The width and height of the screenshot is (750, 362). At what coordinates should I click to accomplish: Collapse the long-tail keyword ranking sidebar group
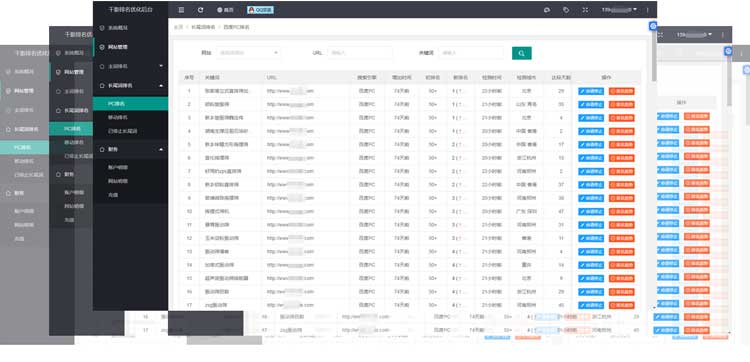[130, 86]
